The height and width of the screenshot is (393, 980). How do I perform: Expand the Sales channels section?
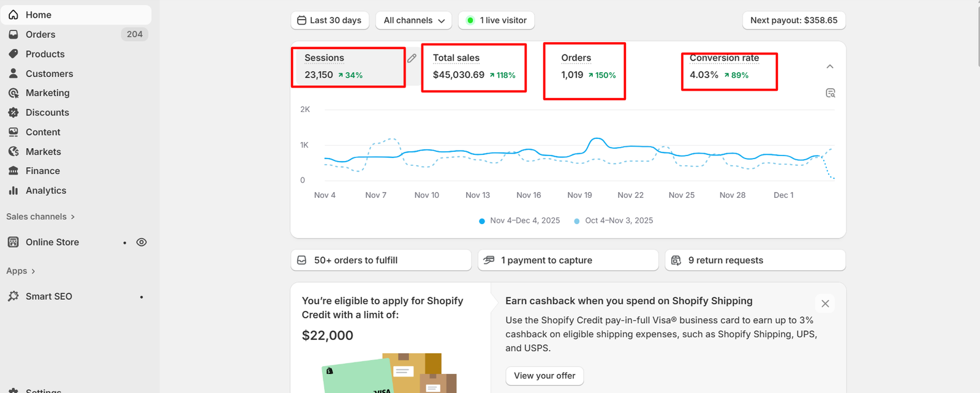tap(40, 217)
